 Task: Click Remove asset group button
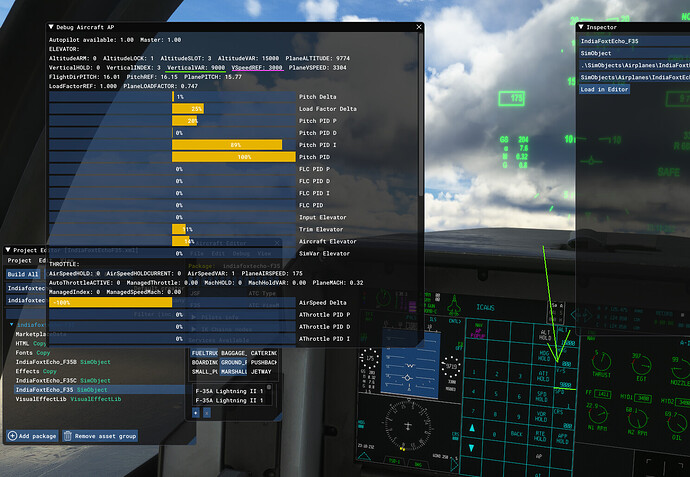pos(100,436)
